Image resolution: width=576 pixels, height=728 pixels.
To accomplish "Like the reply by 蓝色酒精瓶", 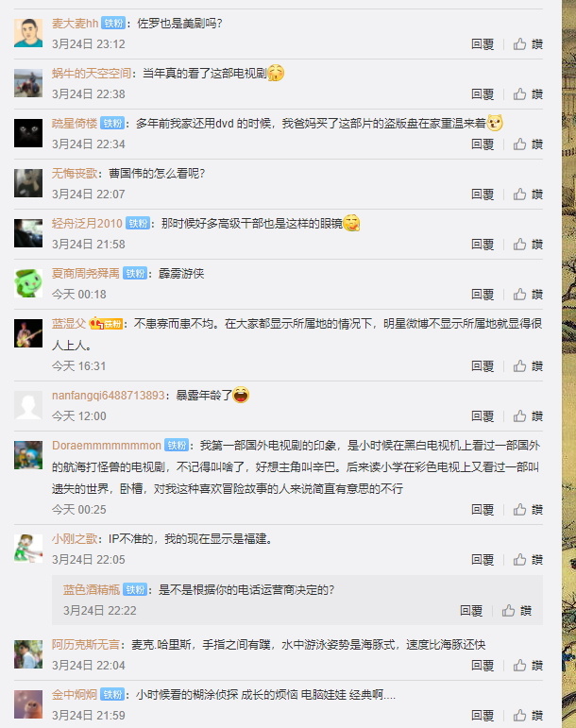I will pyautogui.click(x=517, y=611).
